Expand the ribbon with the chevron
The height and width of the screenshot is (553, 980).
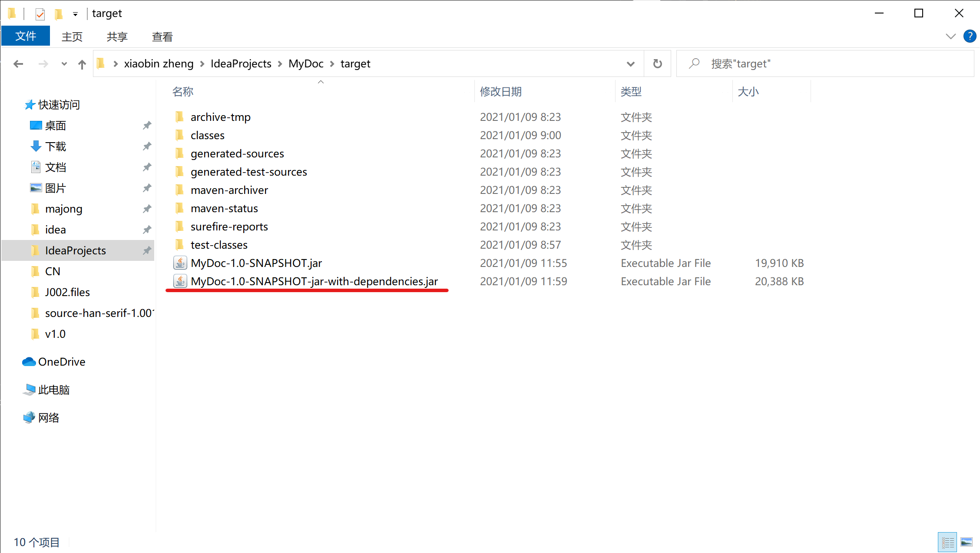click(950, 37)
